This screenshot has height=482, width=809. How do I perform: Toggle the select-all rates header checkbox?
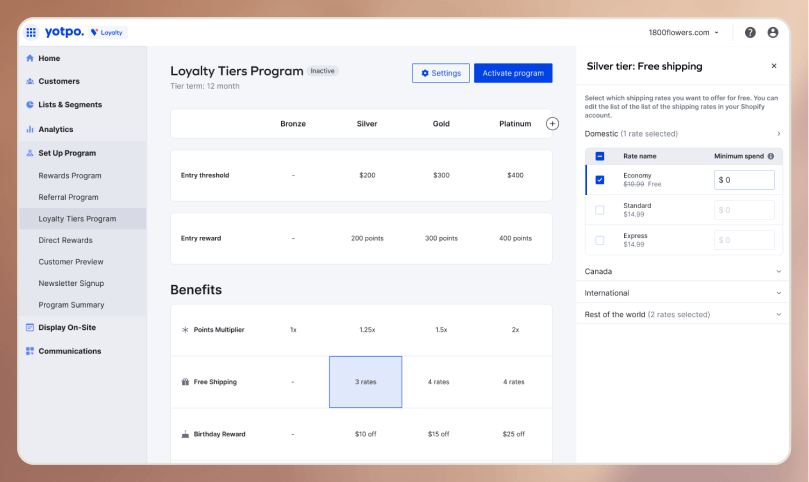600,156
